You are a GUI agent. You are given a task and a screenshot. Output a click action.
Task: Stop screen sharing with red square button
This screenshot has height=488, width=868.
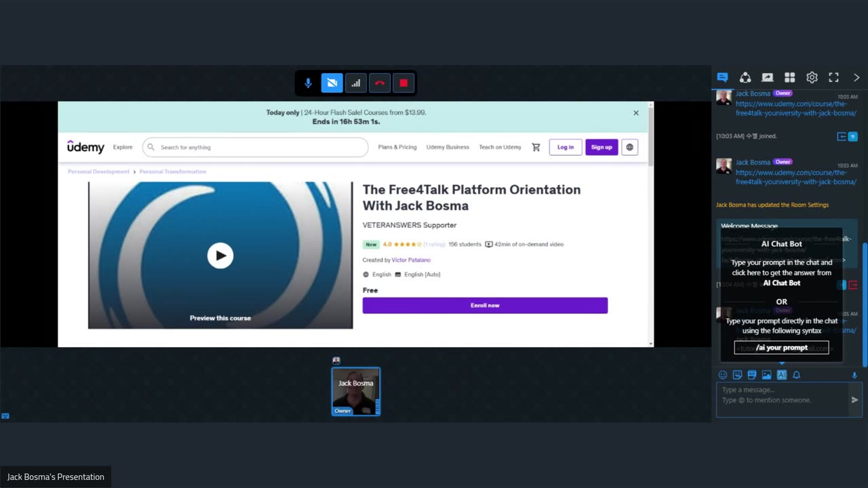pyautogui.click(x=403, y=83)
